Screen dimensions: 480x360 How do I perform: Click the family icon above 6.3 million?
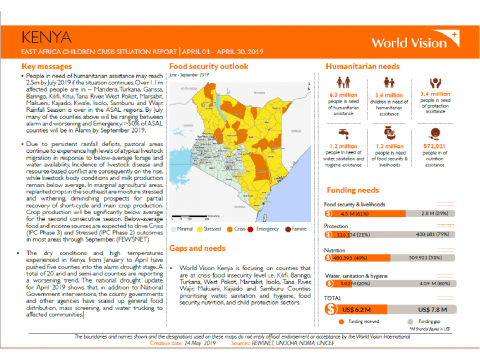pyautogui.click(x=343, y=82)
